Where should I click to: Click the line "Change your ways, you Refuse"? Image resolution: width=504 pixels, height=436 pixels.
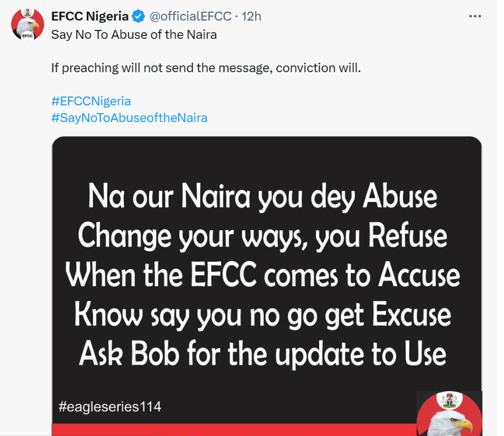(x=263, y=237)
